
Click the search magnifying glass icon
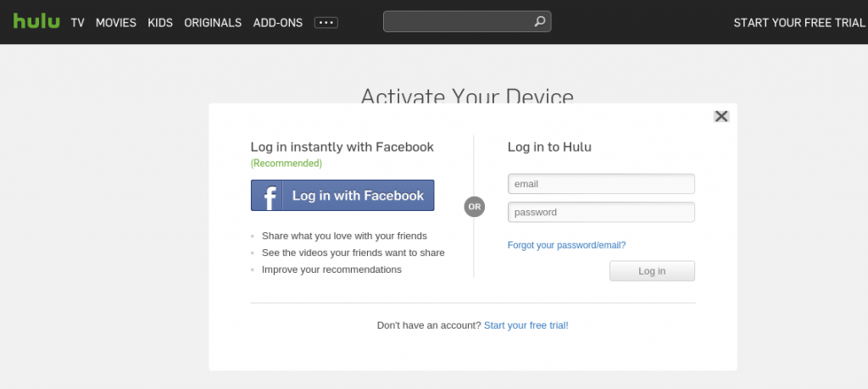540,22
